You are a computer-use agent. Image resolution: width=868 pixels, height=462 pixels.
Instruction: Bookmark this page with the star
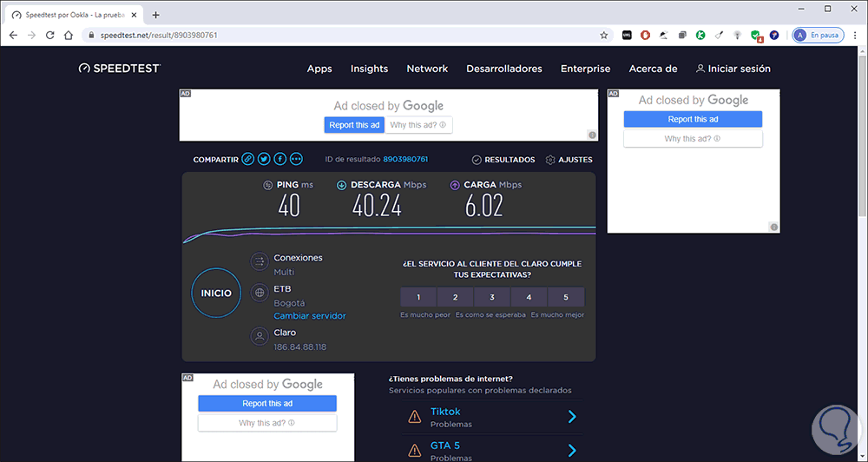click(604, 35)
